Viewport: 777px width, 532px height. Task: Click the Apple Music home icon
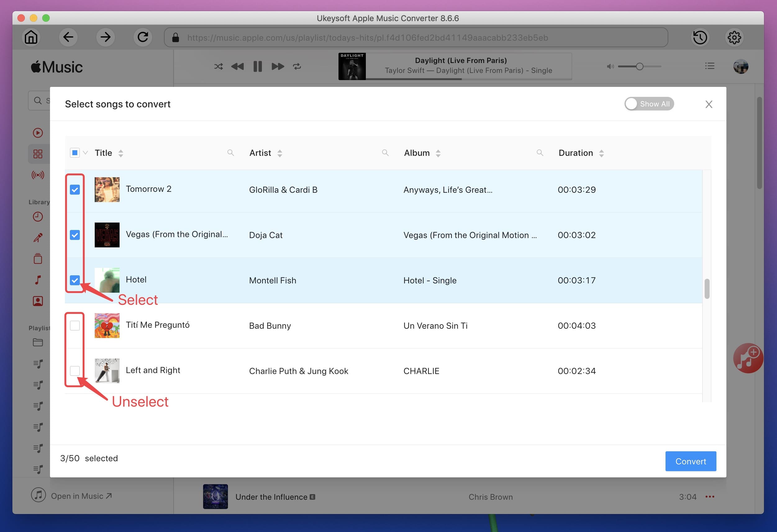[31, 37]
